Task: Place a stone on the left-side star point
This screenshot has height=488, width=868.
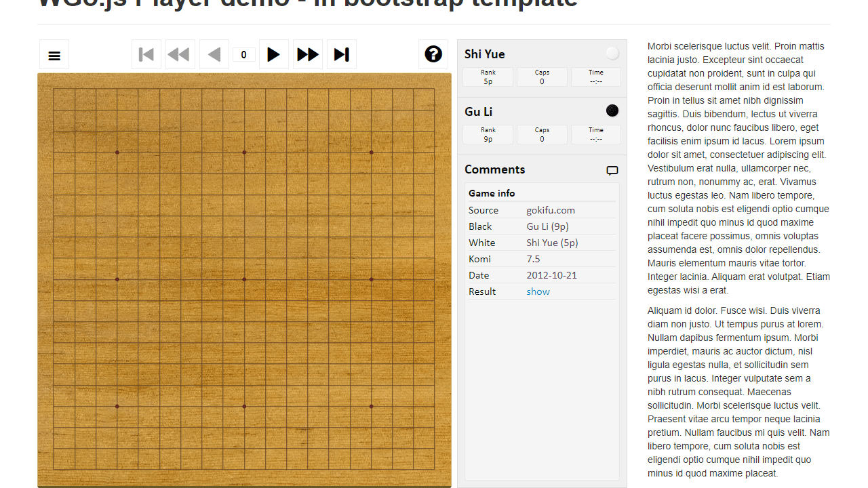Action: tap(117, 279)
